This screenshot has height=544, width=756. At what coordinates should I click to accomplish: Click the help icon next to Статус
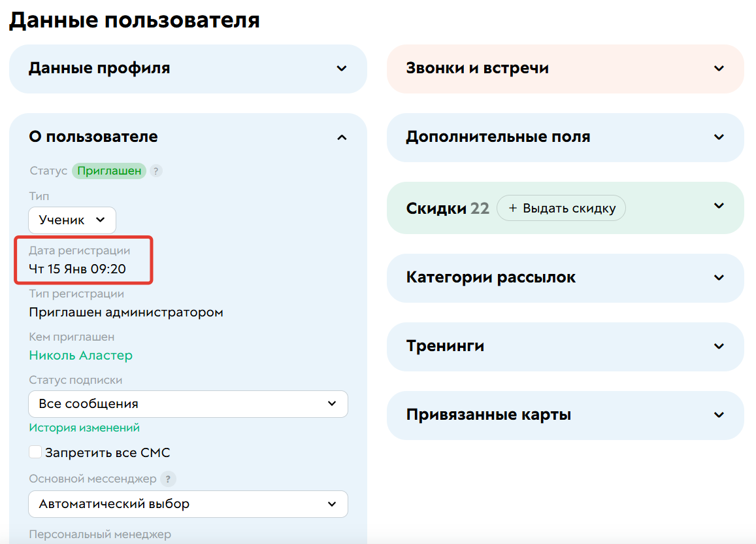[156, 171]
